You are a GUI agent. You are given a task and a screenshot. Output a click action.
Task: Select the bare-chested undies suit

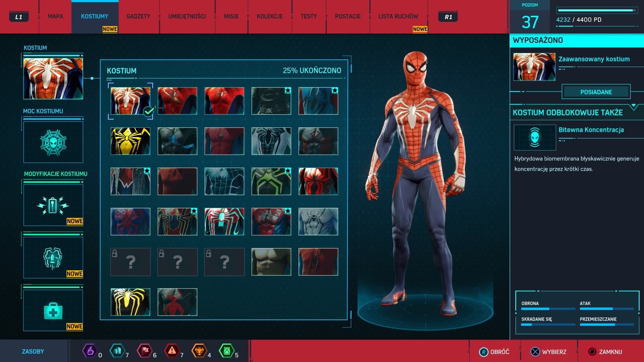pyautogui.click(x=271, y=262)
